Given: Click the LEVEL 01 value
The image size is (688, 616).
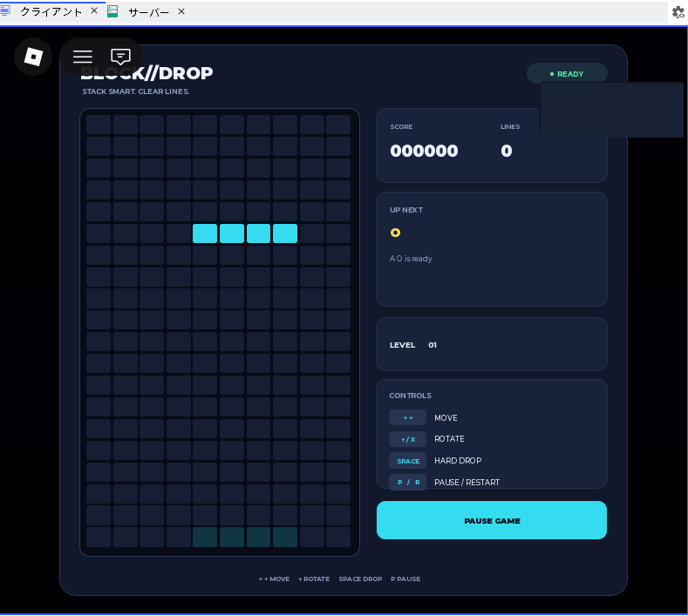Looking at the screenshot, I should [433, 345].
